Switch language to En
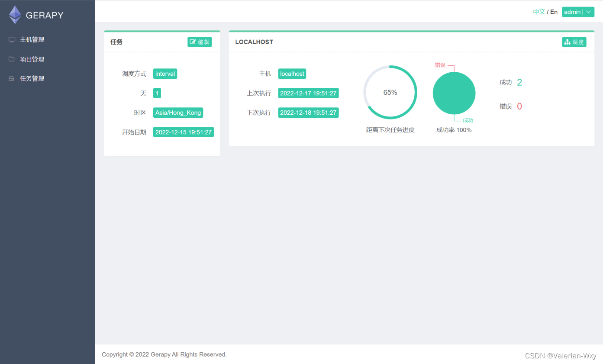 (x=554, y=12)
